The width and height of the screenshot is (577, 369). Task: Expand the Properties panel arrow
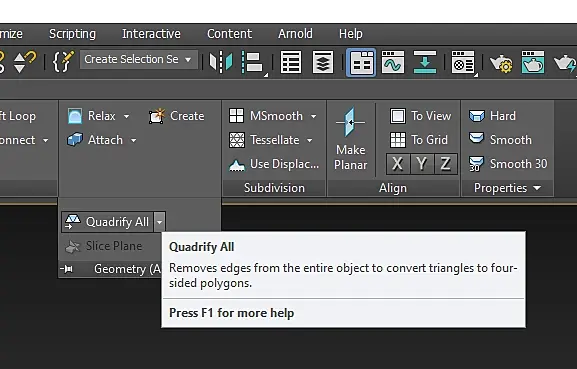(537, 188)
